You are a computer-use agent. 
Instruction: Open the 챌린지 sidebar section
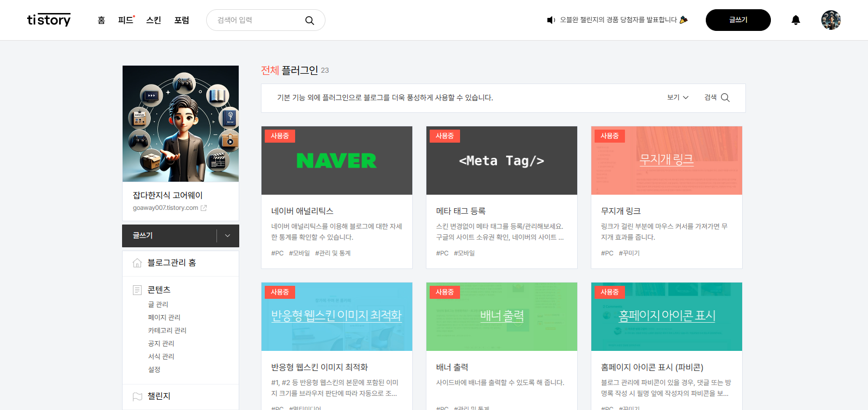coord(159,396)
